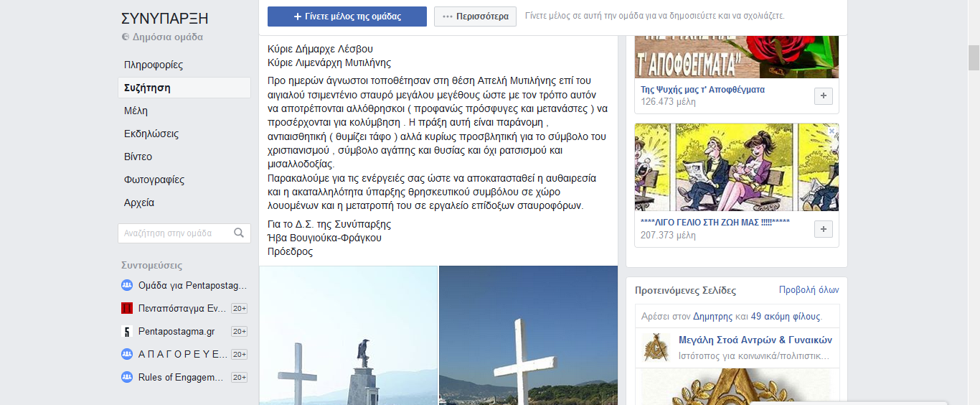Open Μεγάλη Στοά Αντρών & Γυναικών page

pos(755,340)
